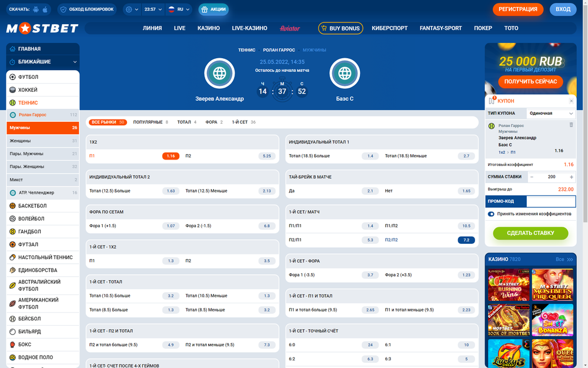Click the oval ball icon for АВСТРАЛИЙСКИЙ ФУТБОЛ
Image resolution: width=588 pixels, height=368 pixels.
pos(12,286)
